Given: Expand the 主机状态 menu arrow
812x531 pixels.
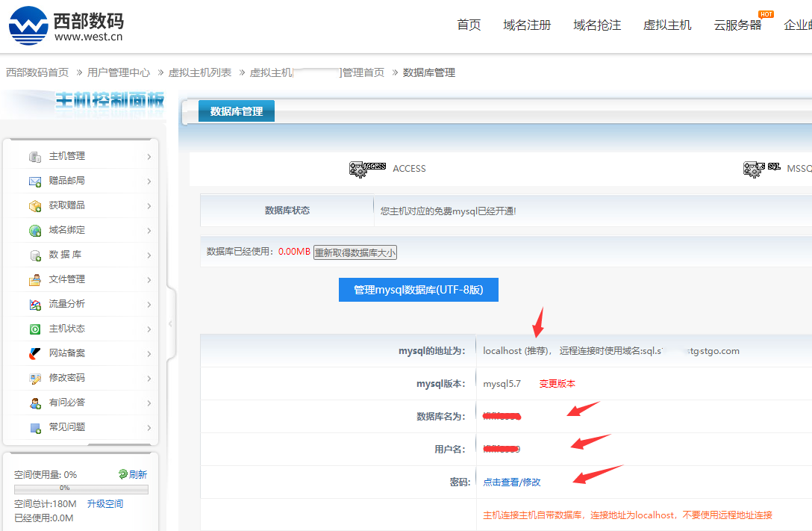Looking at the screenshot, I should pos(149,329).
